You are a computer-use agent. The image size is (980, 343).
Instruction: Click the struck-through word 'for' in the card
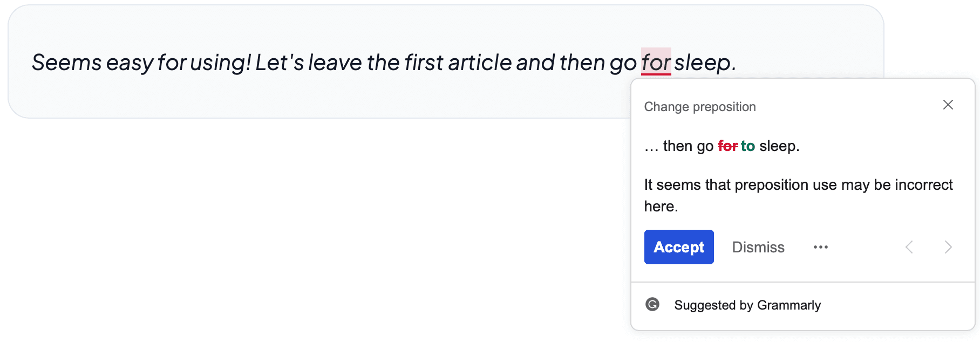coord(728,146)
